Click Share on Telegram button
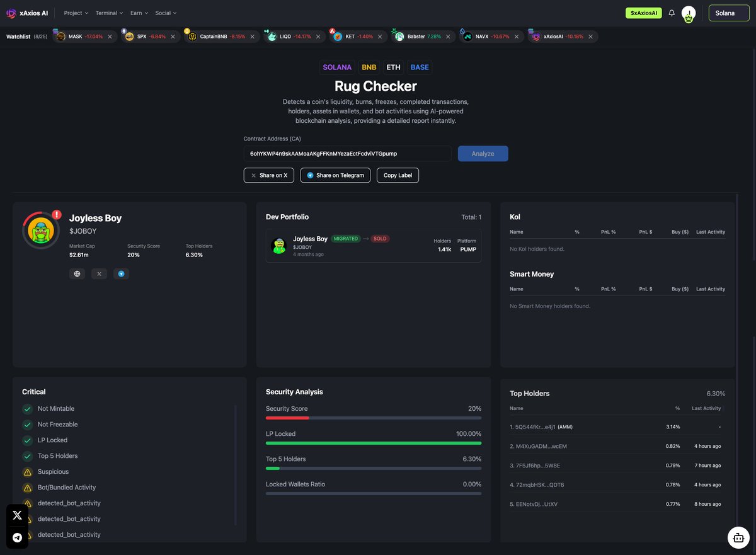The width and height of the screenshot is (756, 555). tap(335, 175)
